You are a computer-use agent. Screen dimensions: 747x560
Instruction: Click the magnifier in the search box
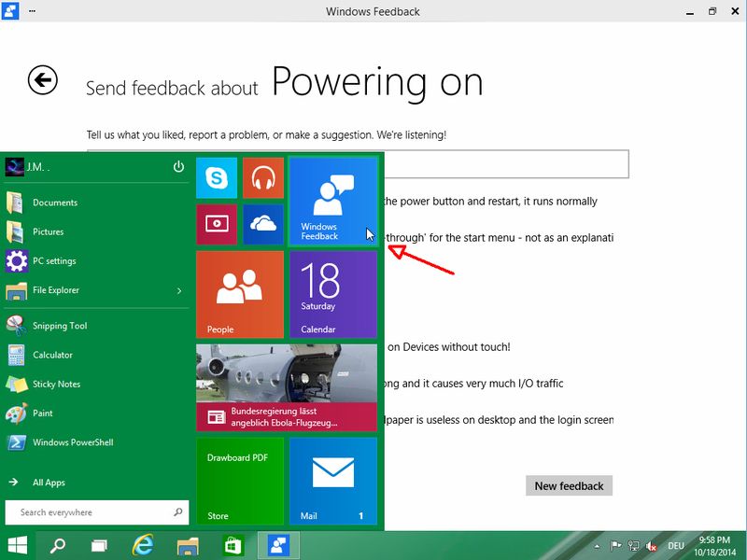pyautogui.click(x=178, y=512)
